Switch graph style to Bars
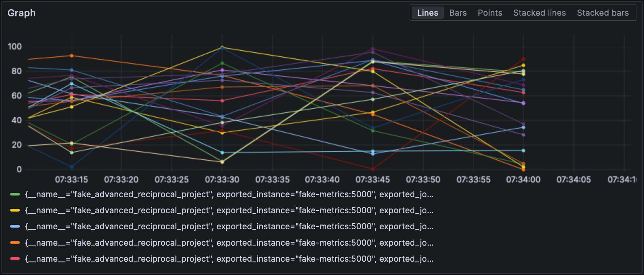 pyautogui.click(x=458, y=13)
